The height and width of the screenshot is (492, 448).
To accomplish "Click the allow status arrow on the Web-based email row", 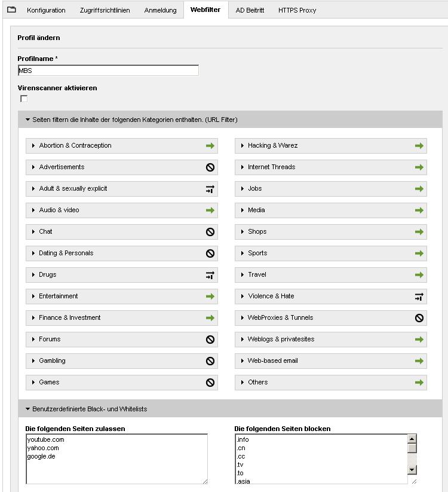I will point(419,361).
